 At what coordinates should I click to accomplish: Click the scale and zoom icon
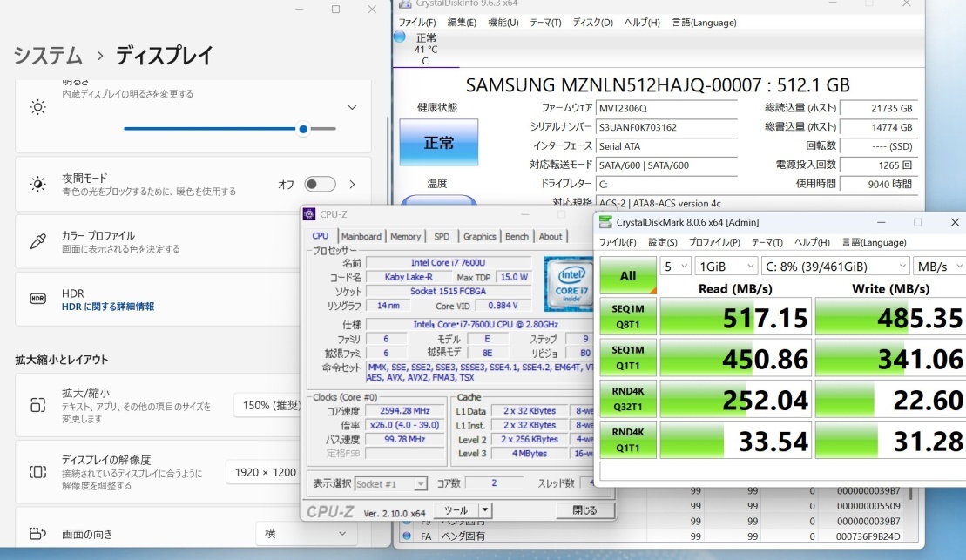pos(37,405)
